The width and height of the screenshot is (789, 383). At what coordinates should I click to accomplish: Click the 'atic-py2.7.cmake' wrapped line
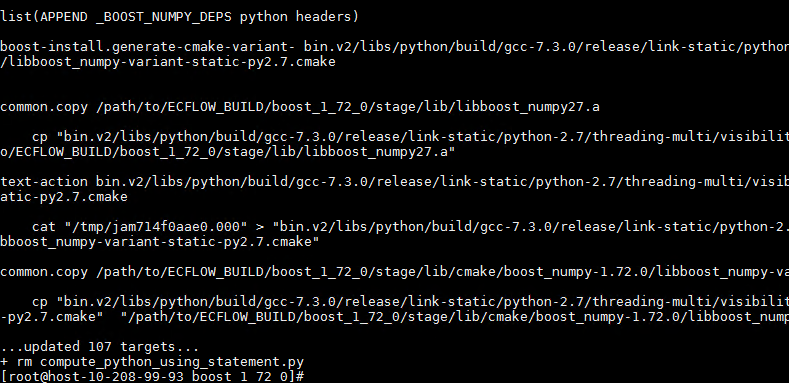click(x=64, y=196)
